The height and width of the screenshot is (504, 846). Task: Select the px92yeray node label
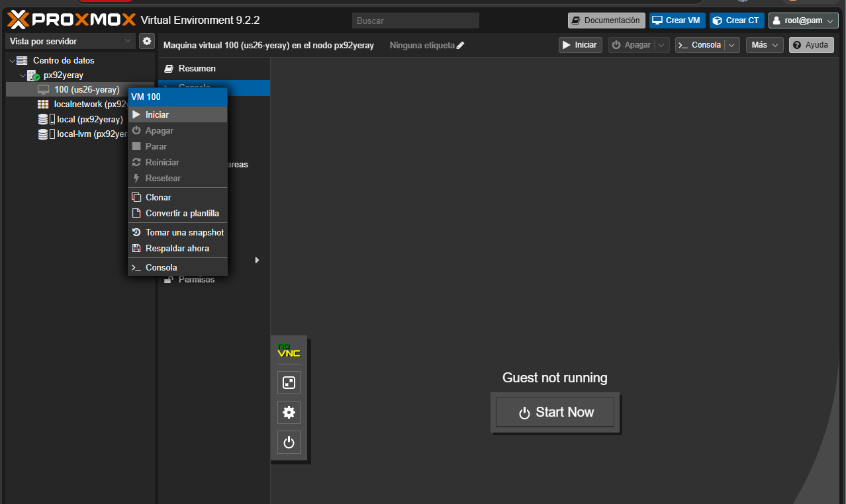(x=64, y=75)
